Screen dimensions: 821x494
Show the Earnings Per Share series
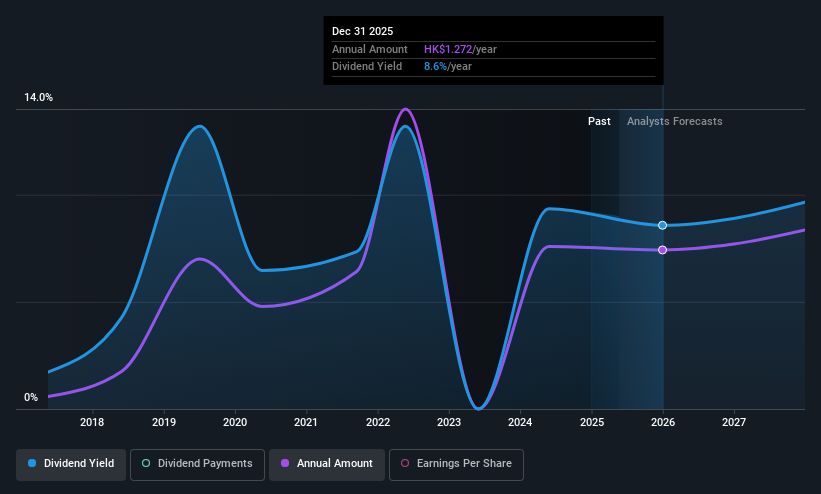pos(456,465)
